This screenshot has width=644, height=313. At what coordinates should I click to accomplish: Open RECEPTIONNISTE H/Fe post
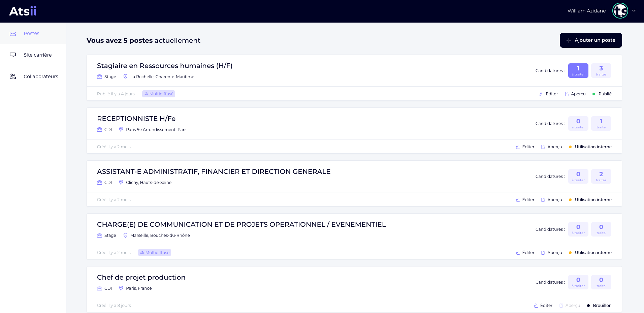(136, 119)
